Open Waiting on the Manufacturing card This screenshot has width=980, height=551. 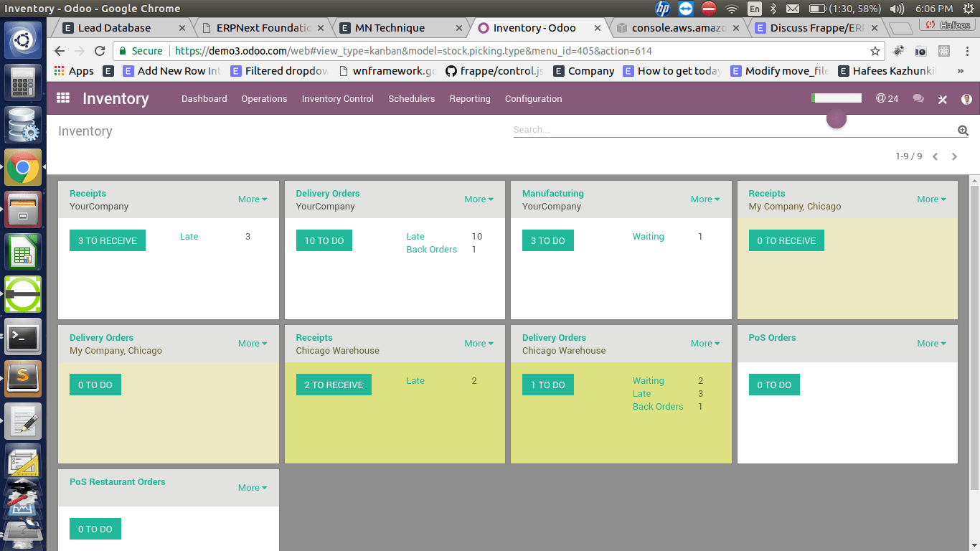[x=648, y=237]
